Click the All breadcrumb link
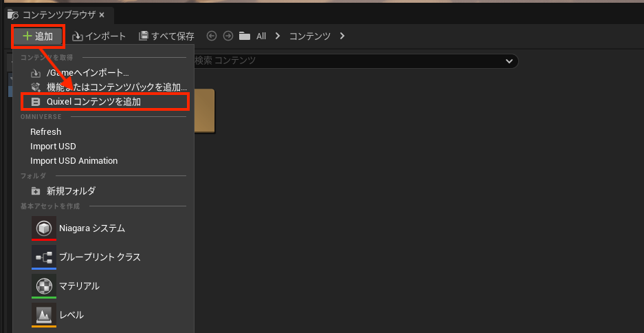644x333 pixels. pyautogui.click(x=260, y=36)
